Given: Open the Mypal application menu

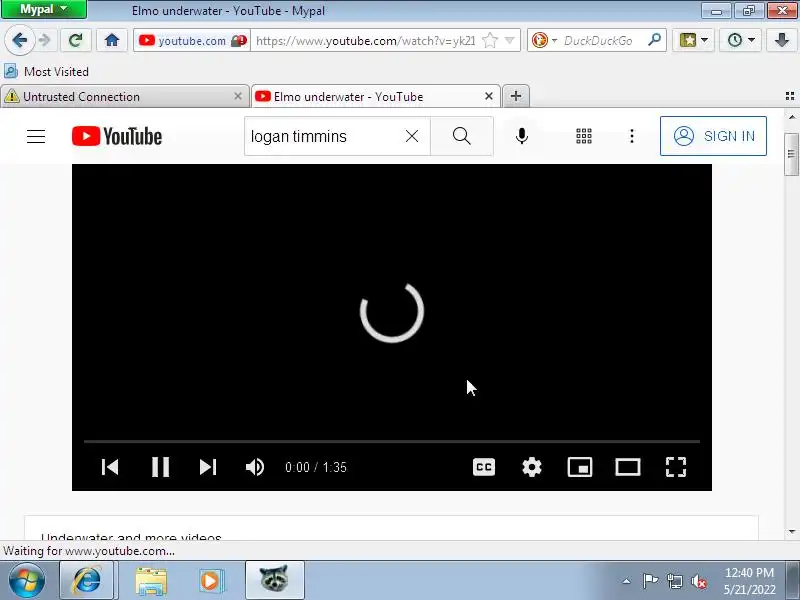Looking at the screenshot, I should click(43, 9).
